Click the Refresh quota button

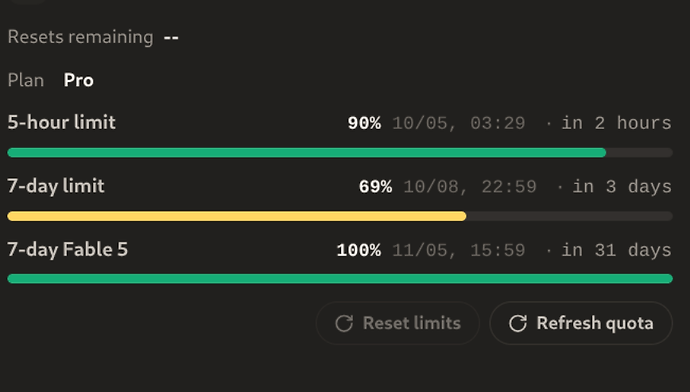click(x=581, y=323)
